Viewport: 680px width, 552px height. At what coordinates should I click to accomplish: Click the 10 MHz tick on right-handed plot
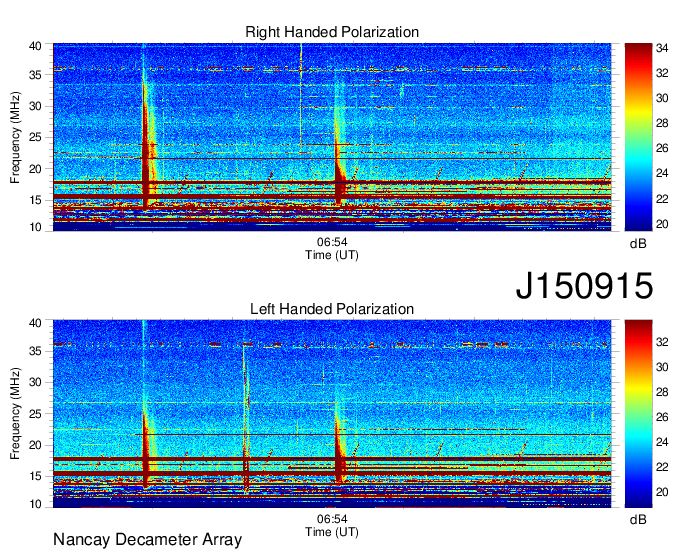point(35,227)
